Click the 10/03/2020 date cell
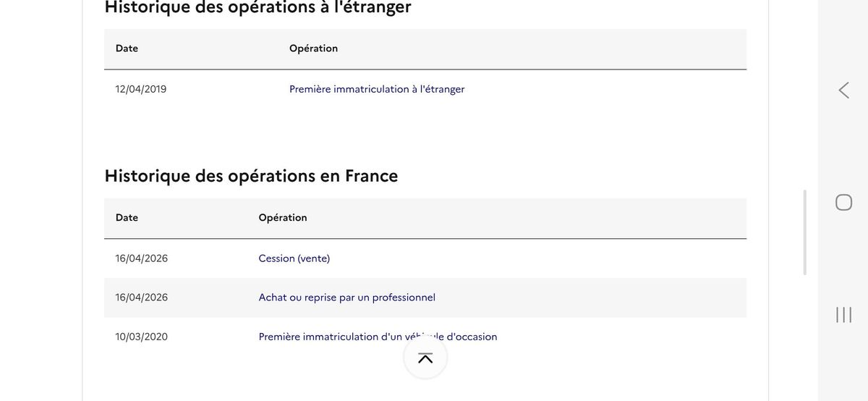 pyautogui.click(x=142, y=337)
